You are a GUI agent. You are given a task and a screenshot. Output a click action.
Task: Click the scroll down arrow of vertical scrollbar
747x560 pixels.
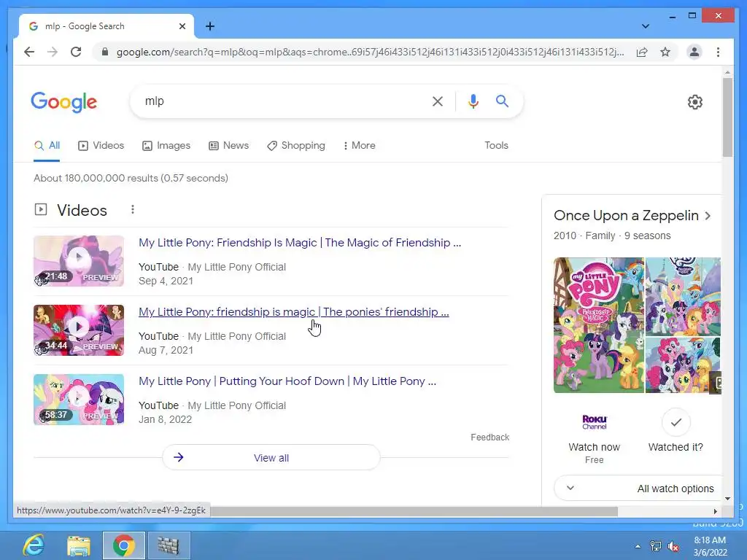[727, 499]
